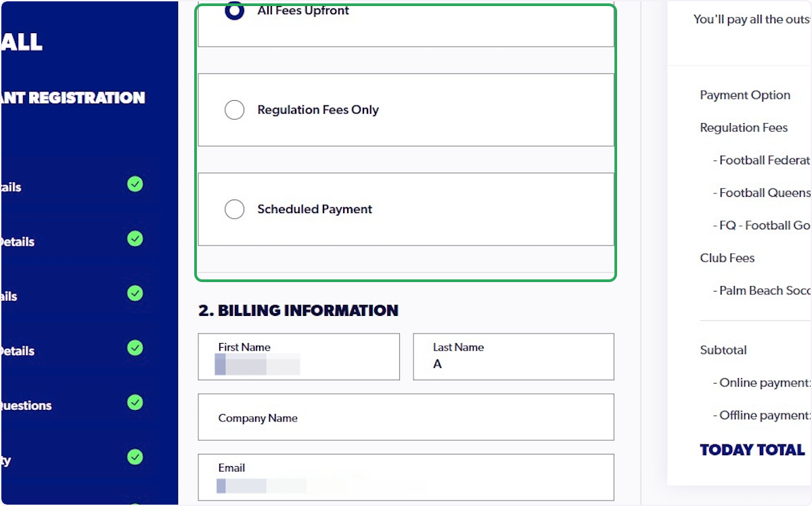This screenshot has width=812, height=506.
Task: Select the All Fees Upfront radio button
Action: (234, 10)
